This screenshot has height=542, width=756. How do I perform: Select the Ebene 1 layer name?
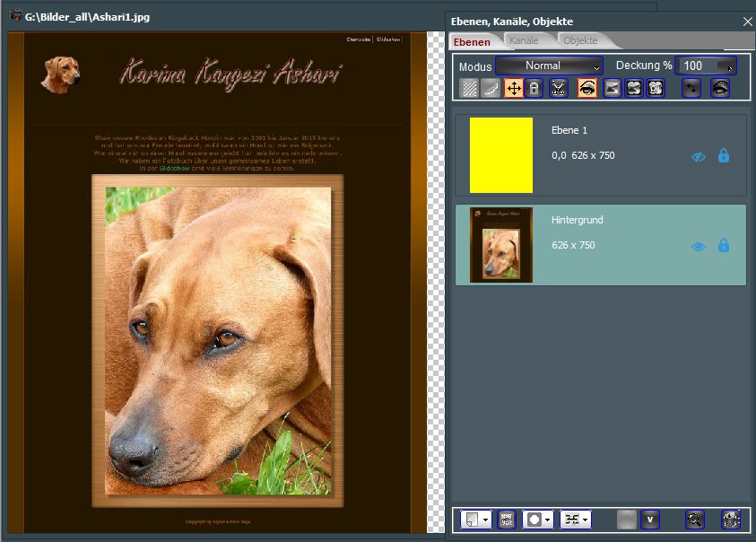click(569, 131)
